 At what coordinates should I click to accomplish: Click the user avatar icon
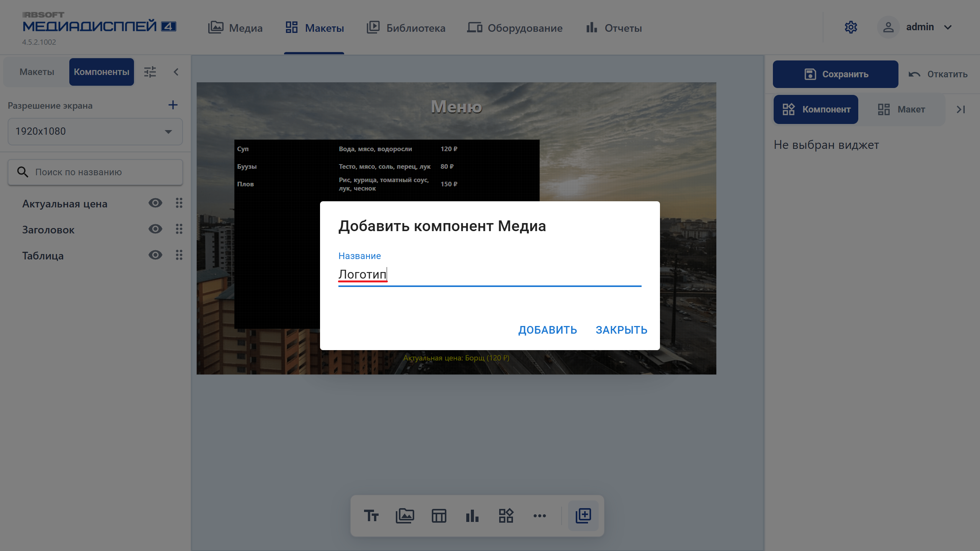tap(888, 27)
